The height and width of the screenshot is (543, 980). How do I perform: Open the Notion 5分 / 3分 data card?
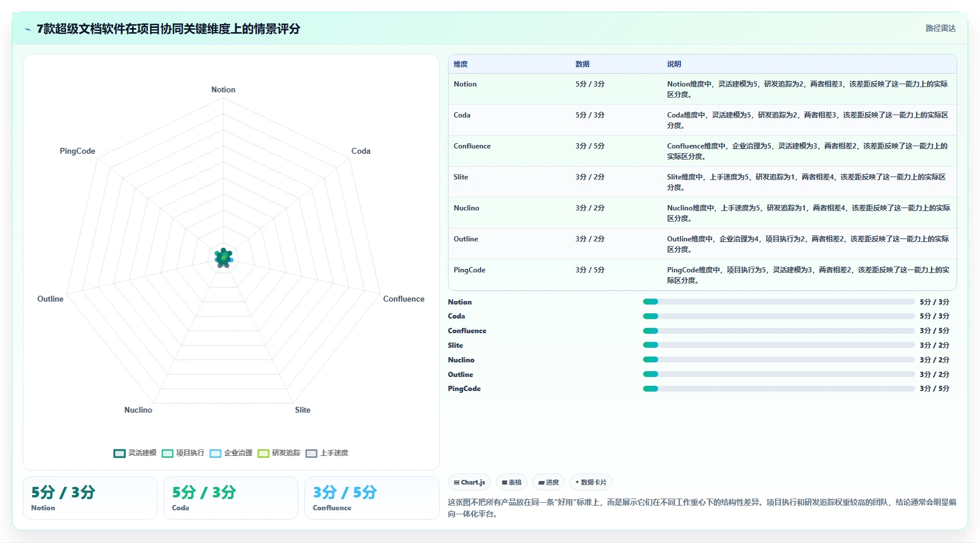(x=90, y=498)
